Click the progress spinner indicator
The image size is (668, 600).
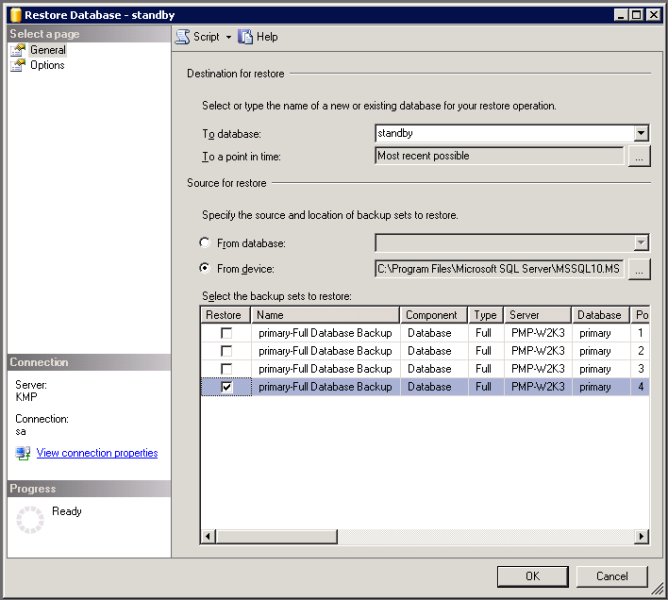click(x=30, y=519)
